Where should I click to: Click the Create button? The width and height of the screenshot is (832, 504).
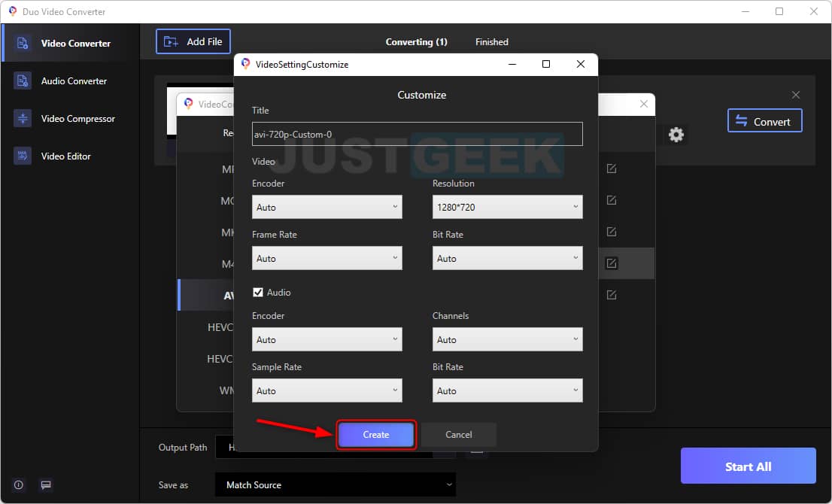[x=376, y=435]
